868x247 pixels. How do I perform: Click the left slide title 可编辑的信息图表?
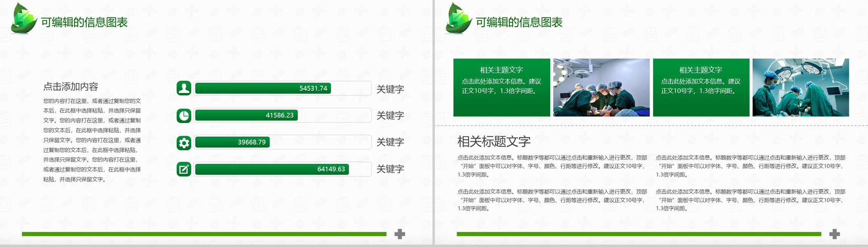click(x=84, y=22)
